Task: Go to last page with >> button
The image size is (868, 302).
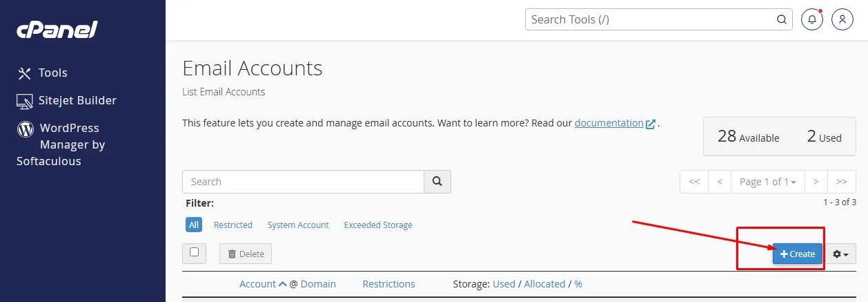Action: coord(842,182)
